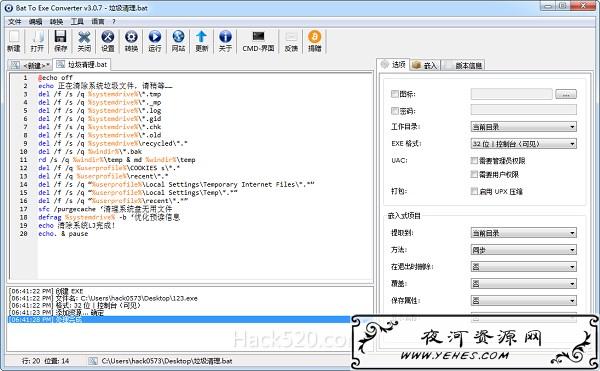
Task: Switch to the 嵌入 tab
Action: [x=426, y=65]
